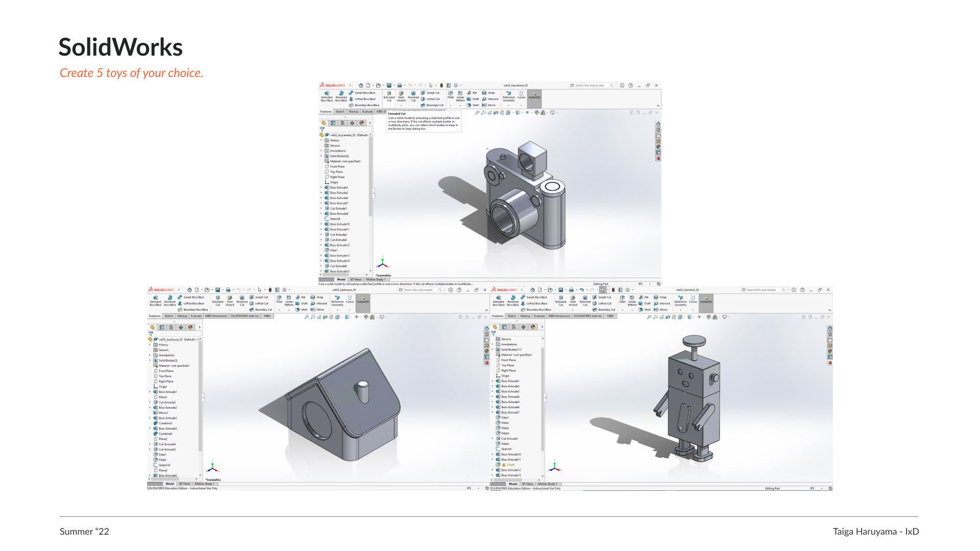Open DisplayManager color ball tab in toycamera panel
This screenshot has height=551, width=980.
[x=361, y=123]
